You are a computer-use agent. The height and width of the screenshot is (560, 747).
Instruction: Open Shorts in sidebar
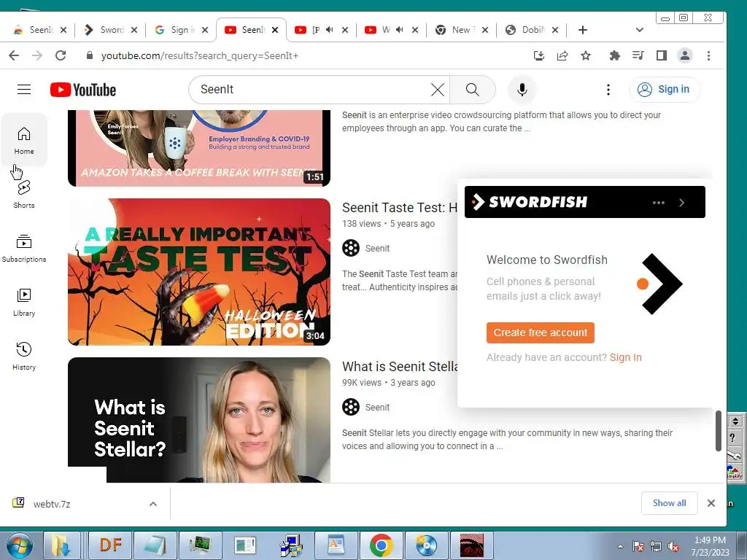[24, 194]
